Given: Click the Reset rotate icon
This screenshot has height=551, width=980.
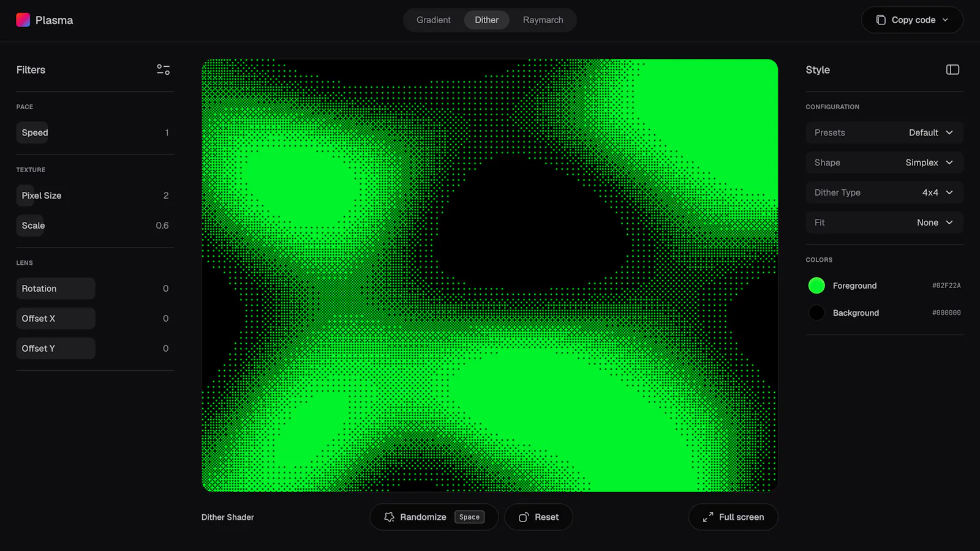Looking at the screenshot, I should click(x=524, y=517).
